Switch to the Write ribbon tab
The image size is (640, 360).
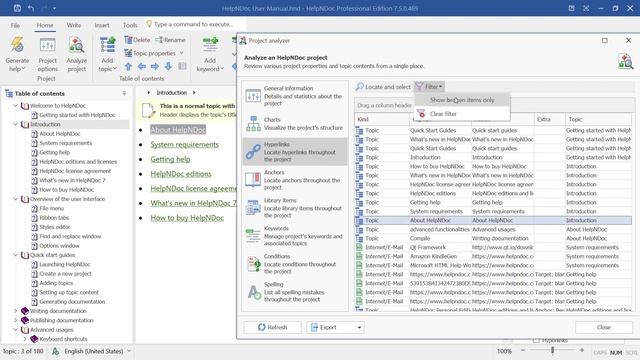(74, 25)
